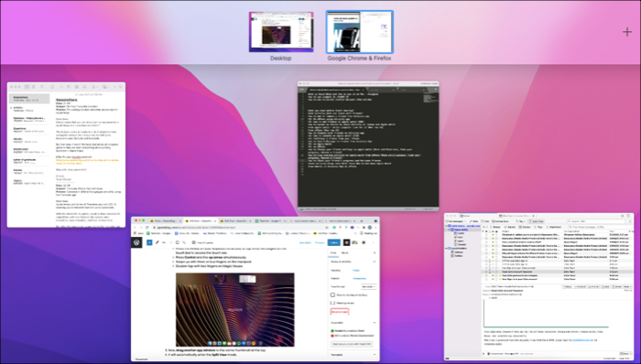
Task: Click the red Move to trash button
Action: 340,312
